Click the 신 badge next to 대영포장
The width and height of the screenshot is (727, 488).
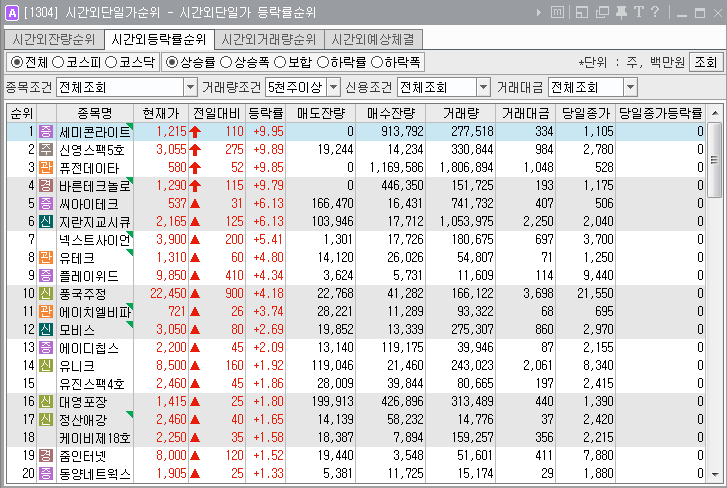tap(46, 401)
